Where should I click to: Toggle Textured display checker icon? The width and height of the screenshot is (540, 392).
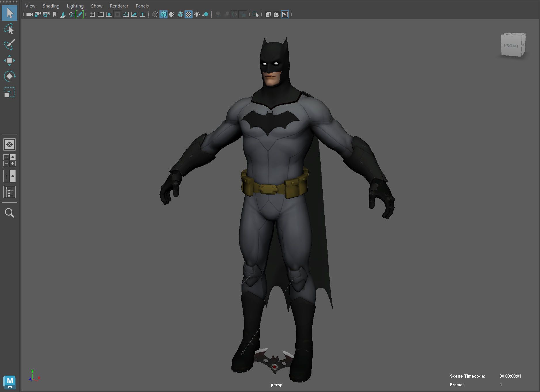(189, 14)
